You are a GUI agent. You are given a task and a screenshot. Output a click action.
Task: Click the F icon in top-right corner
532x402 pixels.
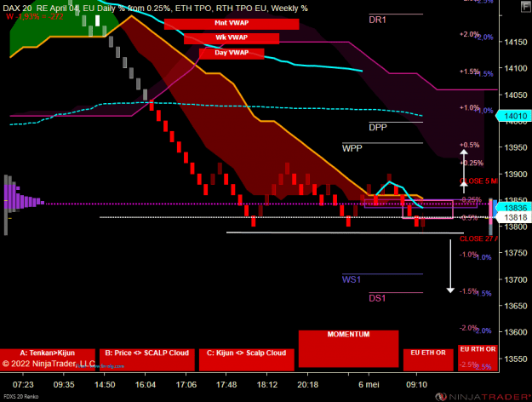[525, 7]
